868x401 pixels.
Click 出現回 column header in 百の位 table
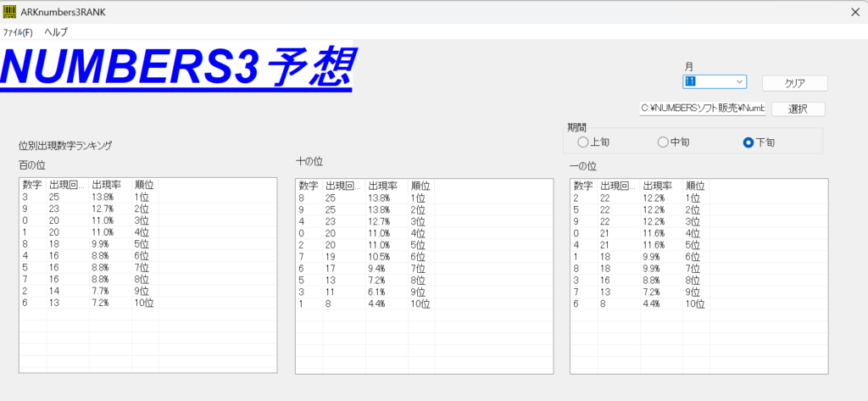67,185
